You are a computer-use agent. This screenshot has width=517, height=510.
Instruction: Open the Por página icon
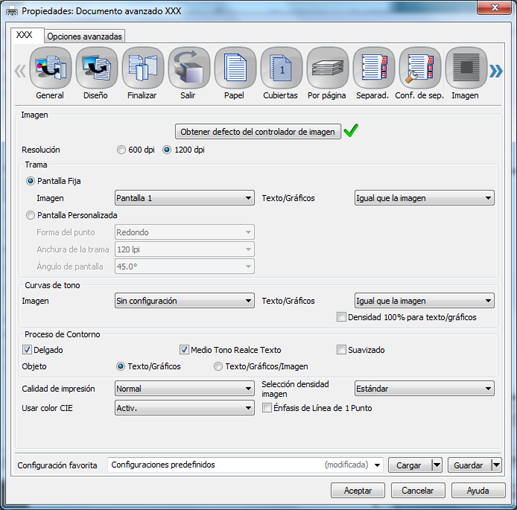tap(327, 68)
